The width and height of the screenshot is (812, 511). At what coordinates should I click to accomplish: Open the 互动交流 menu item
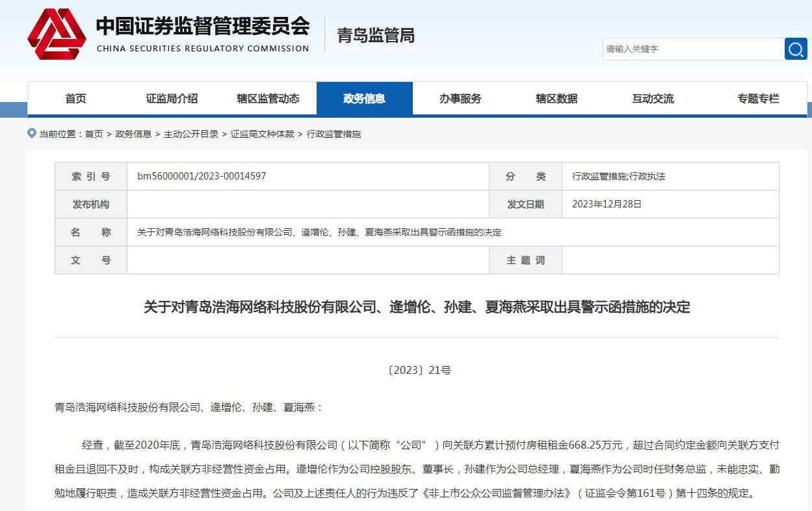pos(654,98)
